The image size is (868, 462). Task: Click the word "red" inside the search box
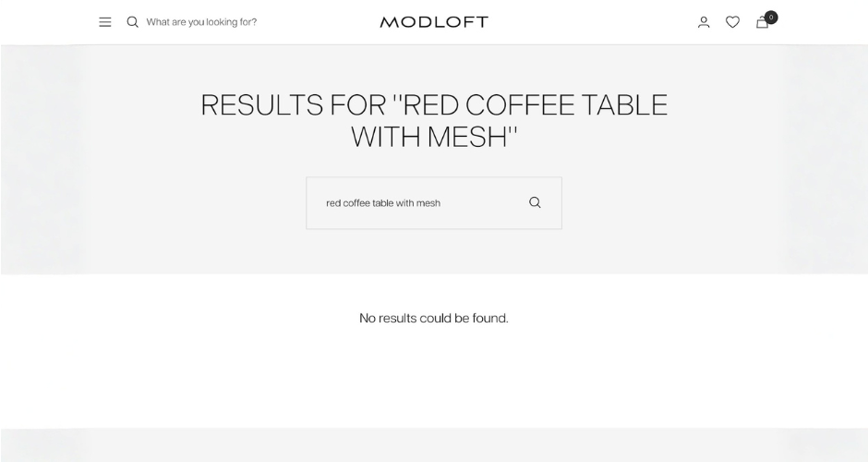point(333,203)
